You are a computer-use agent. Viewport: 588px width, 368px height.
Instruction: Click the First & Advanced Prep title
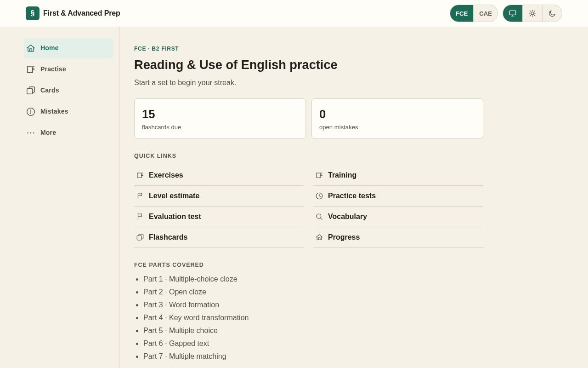click(82, 13)
